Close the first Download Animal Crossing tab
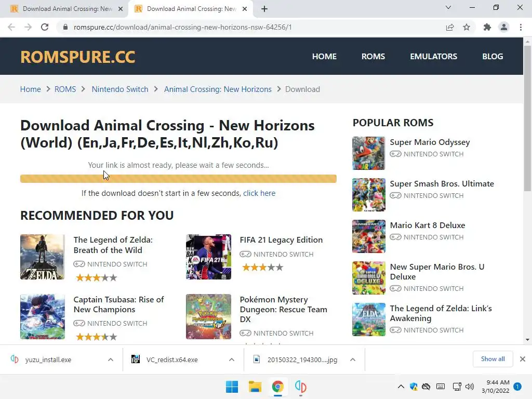 [121, 9]
